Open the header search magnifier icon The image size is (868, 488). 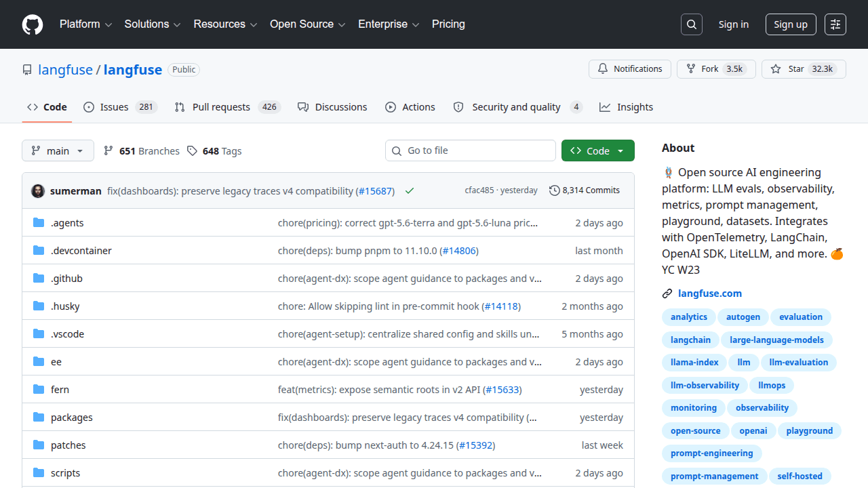pyautogui.click(x=691, y=24)
